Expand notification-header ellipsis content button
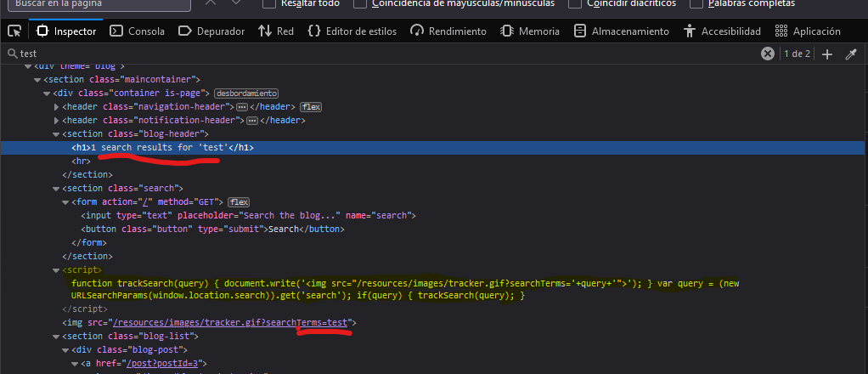 click(x=252, y=120)
